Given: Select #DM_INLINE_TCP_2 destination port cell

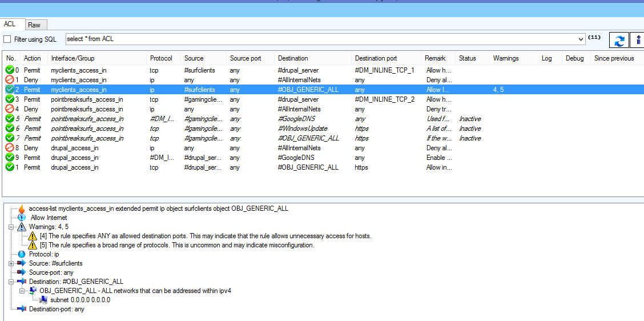Looking at the screenshot, I should (x=384, y=99).
